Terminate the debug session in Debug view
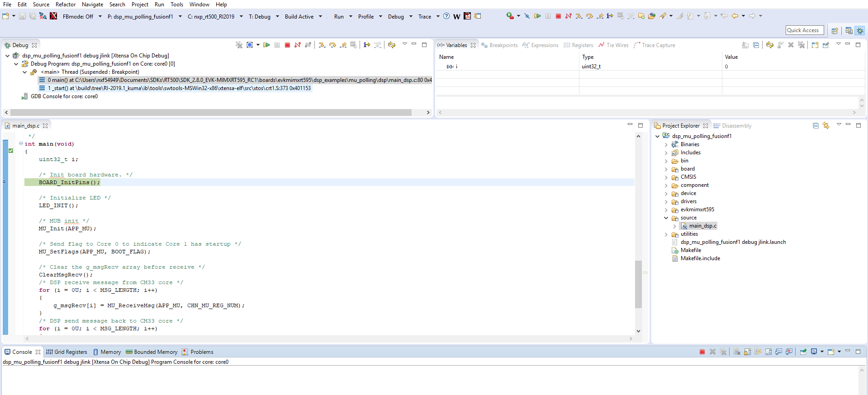 click(x=287, y=45)
